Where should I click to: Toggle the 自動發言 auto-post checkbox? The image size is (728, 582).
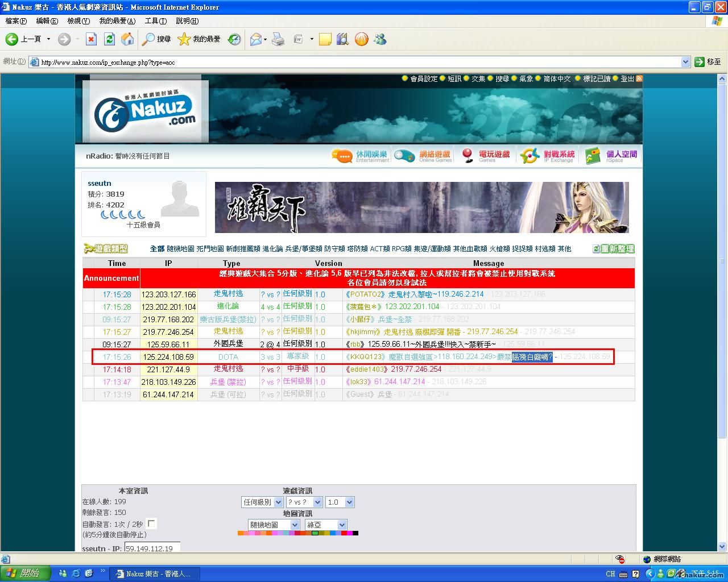(x=151, y=523)
